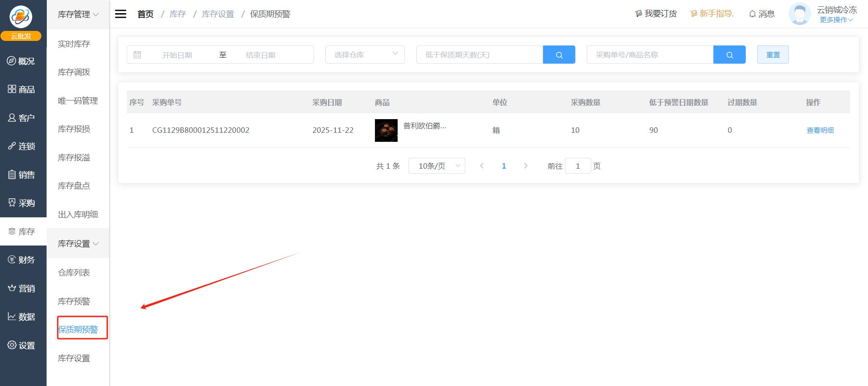The image size is (868, 386).
Task: Click the 库存设置 breadcrumb
Action: click(218, 14)
